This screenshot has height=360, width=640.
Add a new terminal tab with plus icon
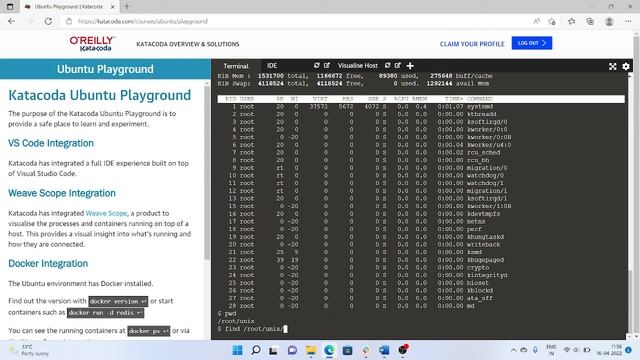410,66
